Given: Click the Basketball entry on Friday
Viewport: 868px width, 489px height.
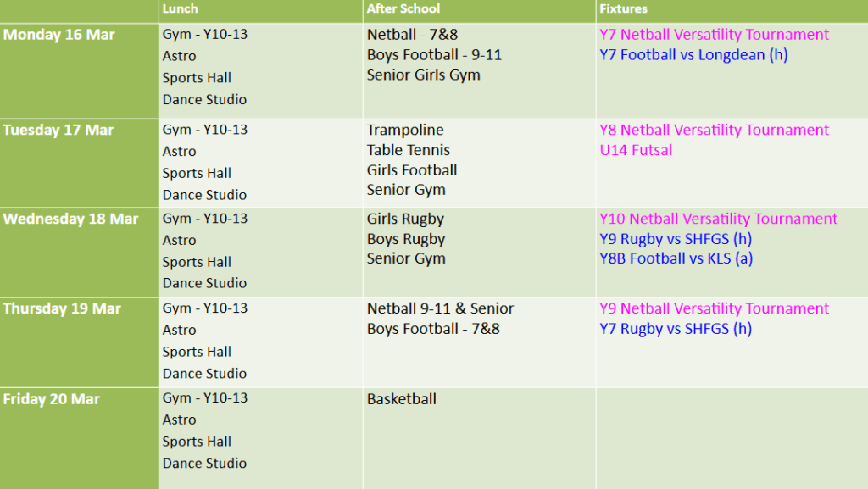Looking at the screenshot, I should 402,399.
